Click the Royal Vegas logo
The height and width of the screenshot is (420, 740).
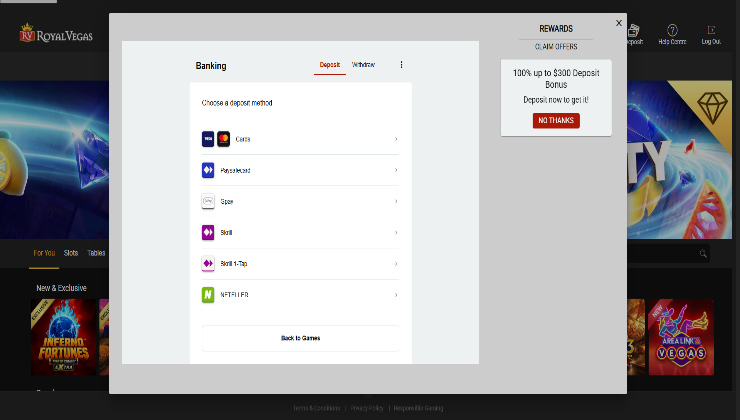(x=56, y=34)
